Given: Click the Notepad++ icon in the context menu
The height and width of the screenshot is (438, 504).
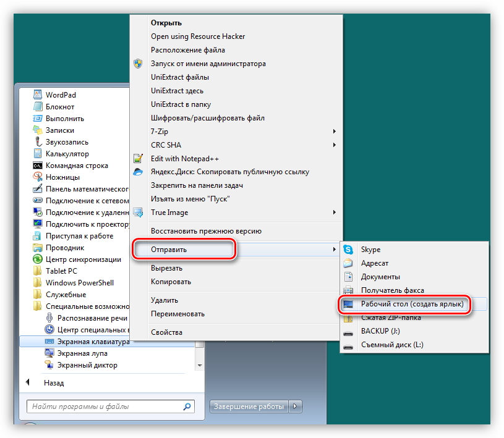Looking at the screenshot, I should click(138, 158).
